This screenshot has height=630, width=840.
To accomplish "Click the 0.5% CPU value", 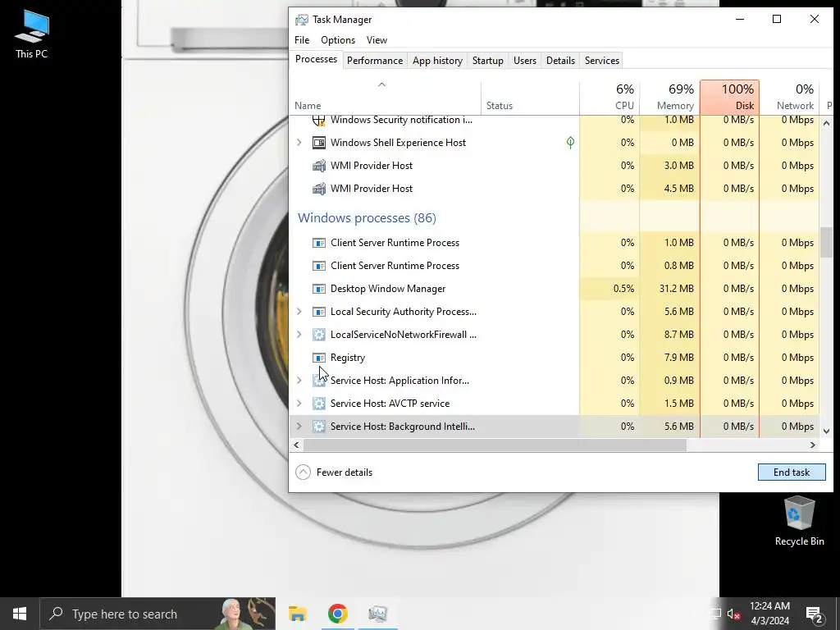I will pos(623,289).
